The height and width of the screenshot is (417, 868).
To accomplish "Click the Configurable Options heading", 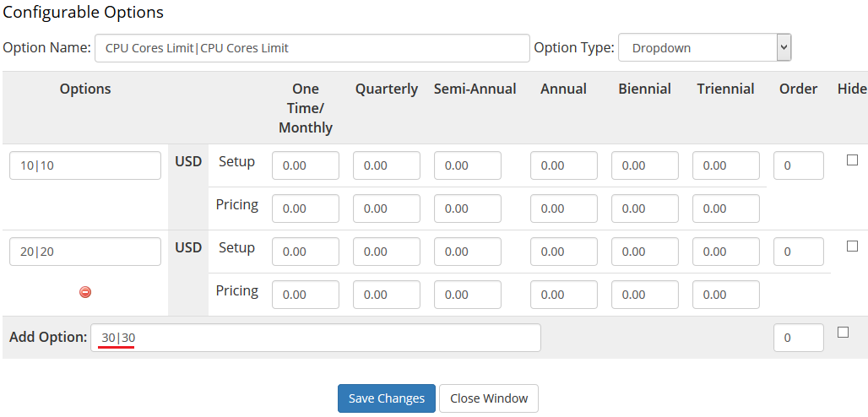I will [84, 12].
